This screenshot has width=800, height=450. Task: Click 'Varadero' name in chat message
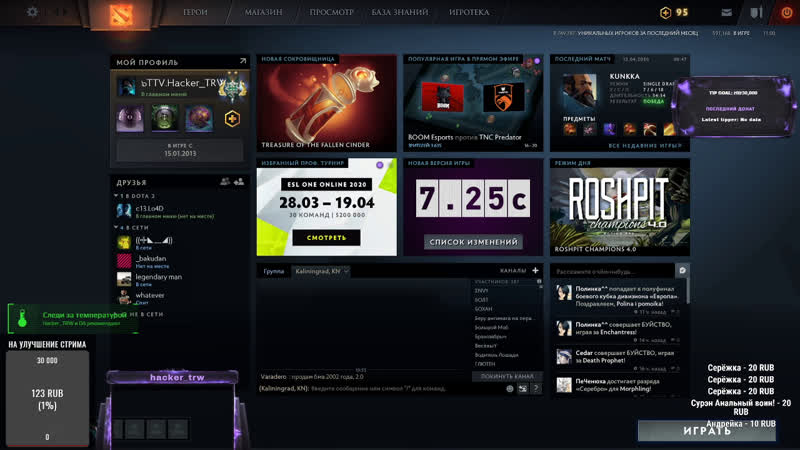[273, 377]
